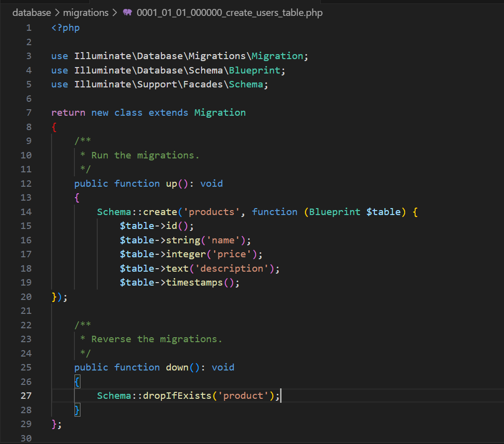Click the '<?php' opening tag

click(66, 28)
